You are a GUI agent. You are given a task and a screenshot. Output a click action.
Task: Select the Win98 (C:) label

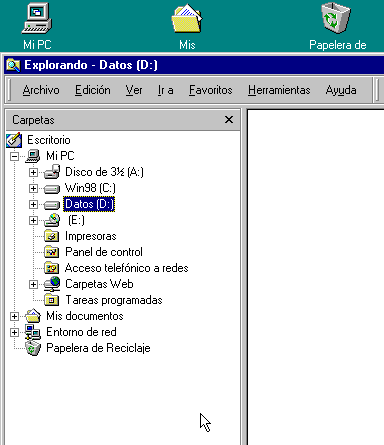(90, 188)
